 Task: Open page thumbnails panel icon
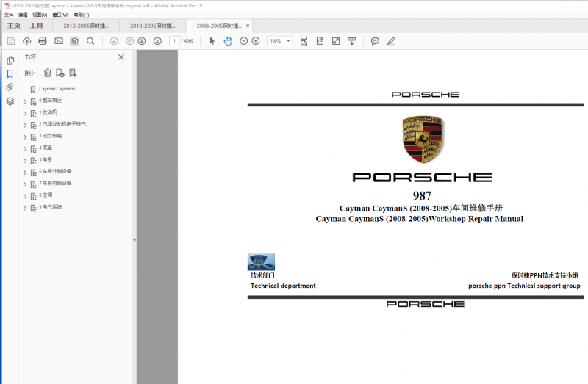point(10,60)
